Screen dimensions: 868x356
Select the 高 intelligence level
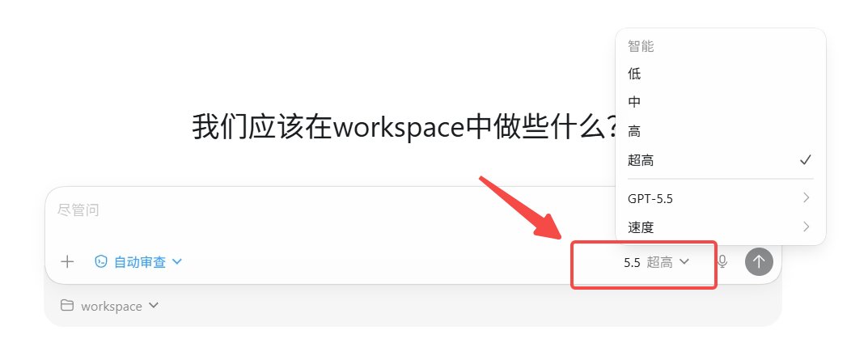coord(720,131)
